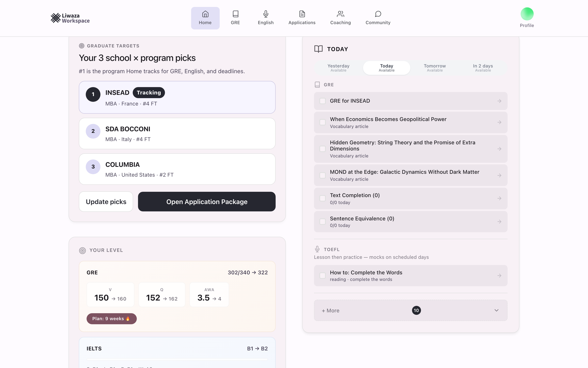The height and width of the screenshot is (368, 588).
Task: Click the number 3 rank badge for Columbia
Action: coord(93,167)
